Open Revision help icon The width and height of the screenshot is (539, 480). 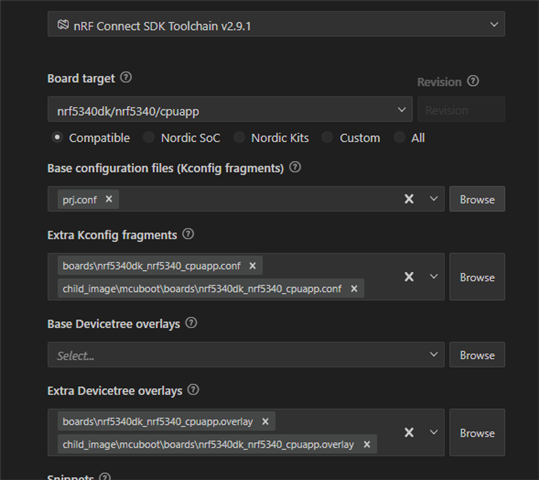pos(473,81)
